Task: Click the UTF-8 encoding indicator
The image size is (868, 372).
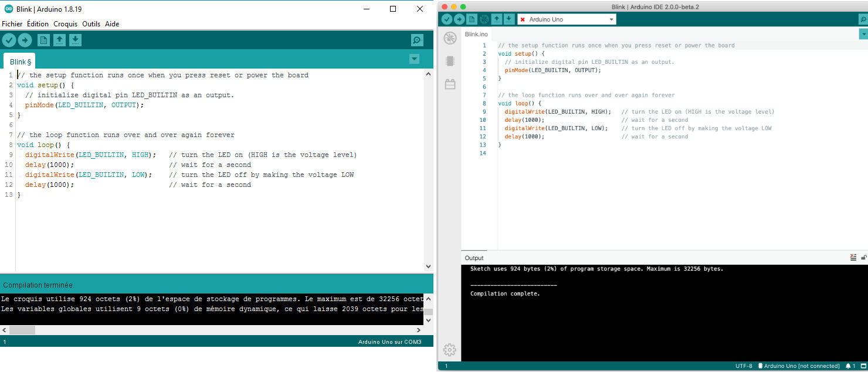Action: [x=743, y=366]
